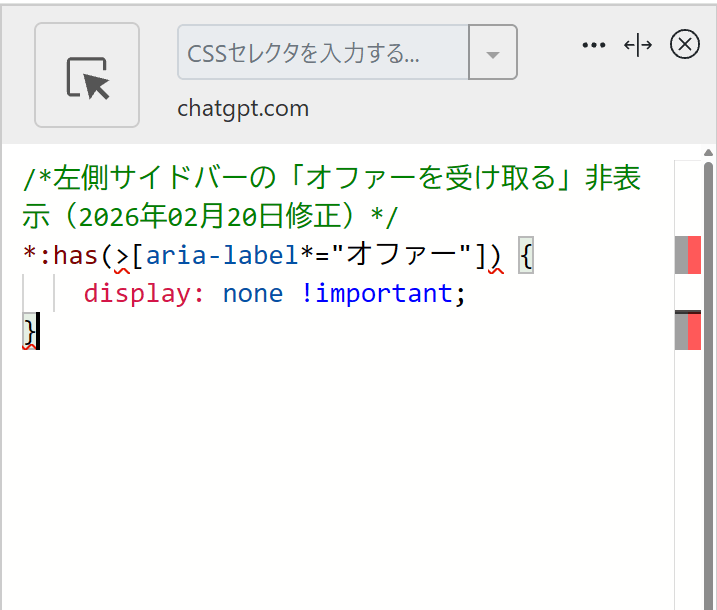This screenshot has width=717, height=610.
Task: Click the chatgpt.com domain label
Action: click(x=243, y=108)
